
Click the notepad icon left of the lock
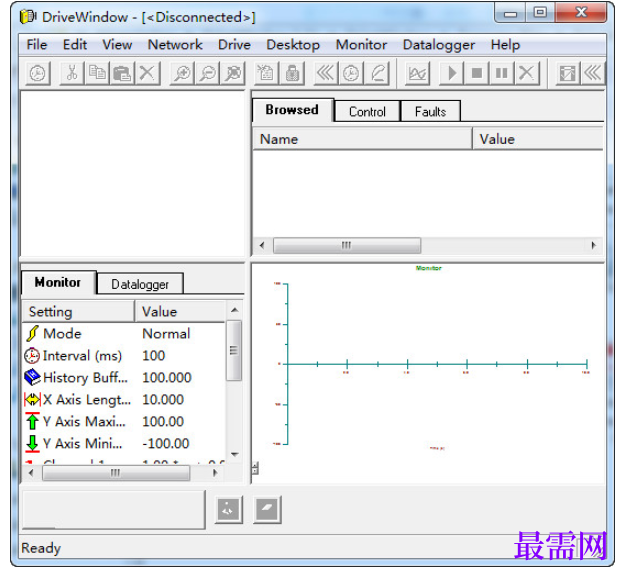(x=265, y=73)
